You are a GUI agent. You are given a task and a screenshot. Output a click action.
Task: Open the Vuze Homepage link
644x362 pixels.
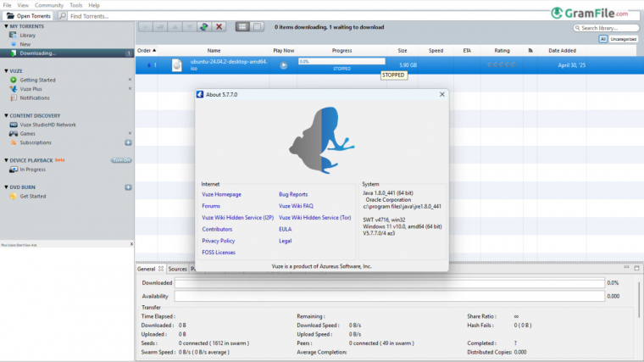(221, 194)
